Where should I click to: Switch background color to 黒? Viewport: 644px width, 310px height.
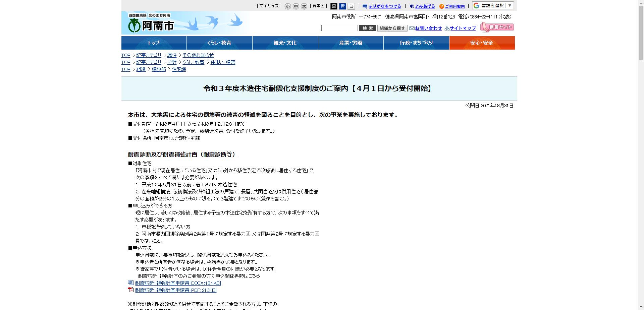click(x=335, y=6)
